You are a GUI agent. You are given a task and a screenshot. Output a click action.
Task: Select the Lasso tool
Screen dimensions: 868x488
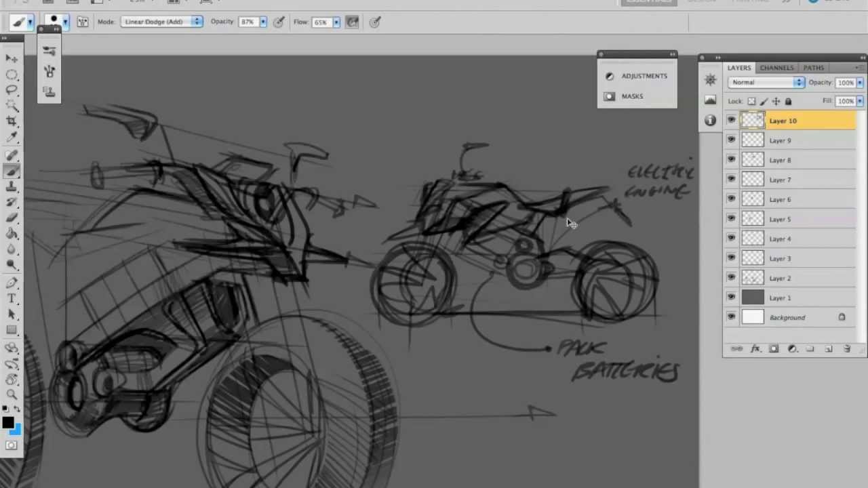pyautogui.click(x=12, y=89)
